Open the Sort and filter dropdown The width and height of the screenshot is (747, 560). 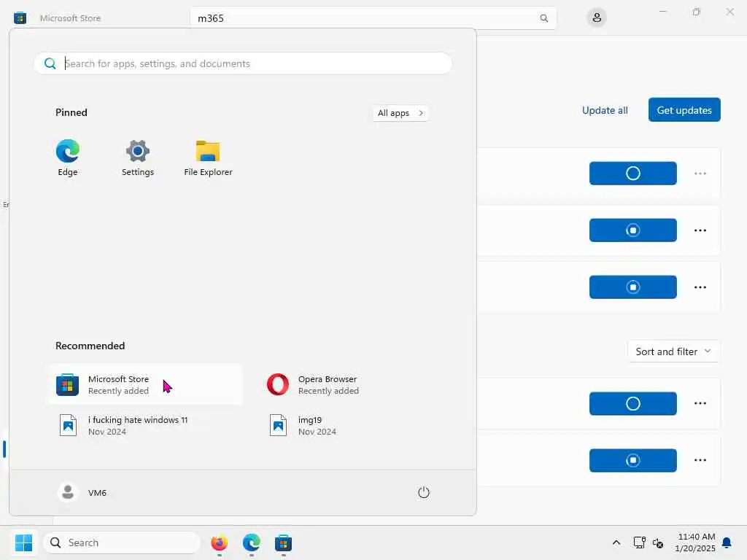tap(673, 351)
